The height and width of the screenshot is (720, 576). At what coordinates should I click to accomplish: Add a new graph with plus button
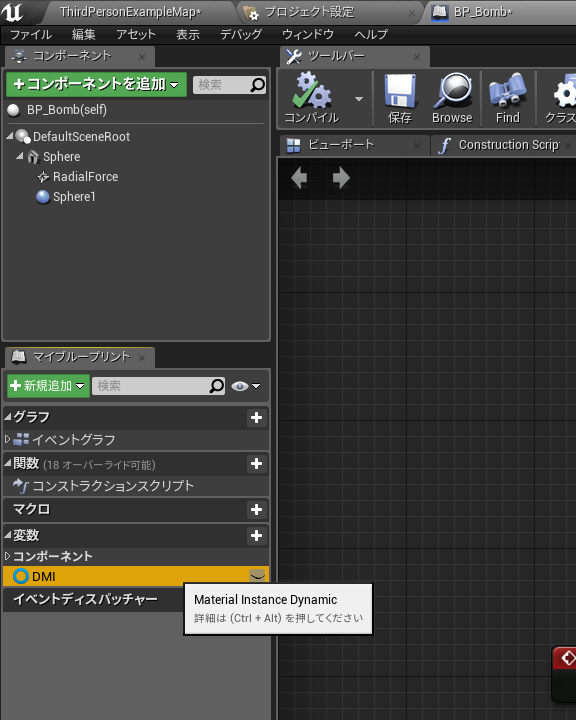click(x=256, y=417)
